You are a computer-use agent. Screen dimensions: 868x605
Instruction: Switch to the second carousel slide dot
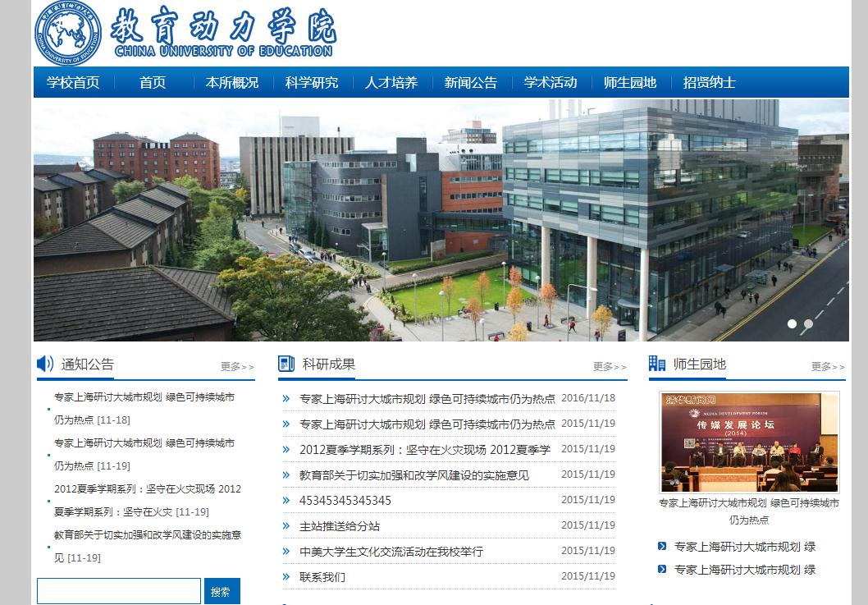tap(808, 324)
